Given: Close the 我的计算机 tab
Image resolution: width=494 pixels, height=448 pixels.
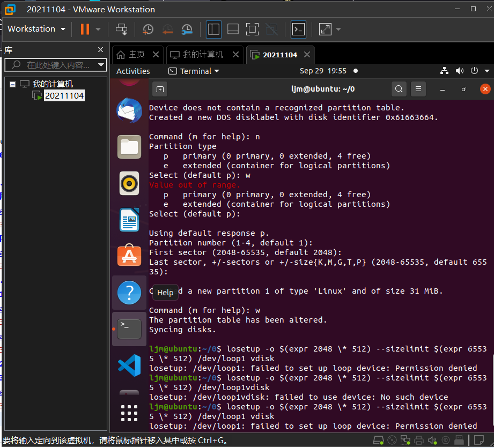Looking at the screenshot, I should pyautogui.click(x=235, y=55).
